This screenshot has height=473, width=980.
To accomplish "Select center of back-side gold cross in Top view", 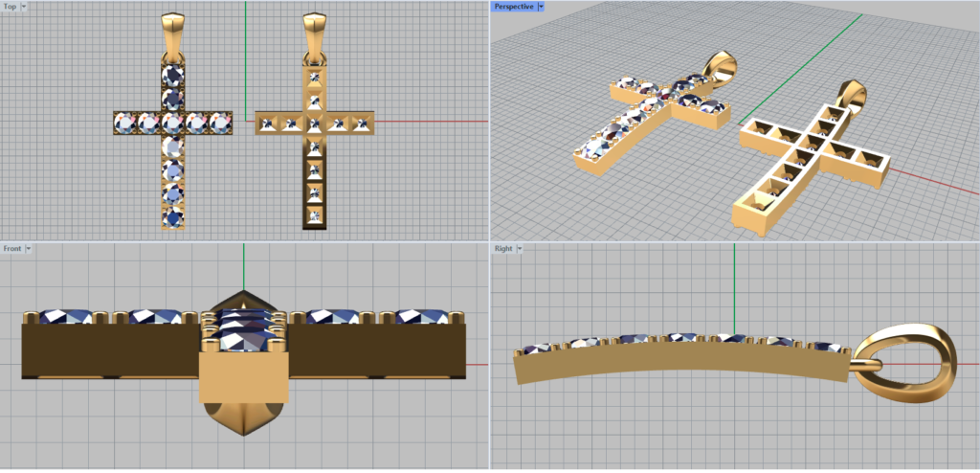I will [x=314, y=123].
